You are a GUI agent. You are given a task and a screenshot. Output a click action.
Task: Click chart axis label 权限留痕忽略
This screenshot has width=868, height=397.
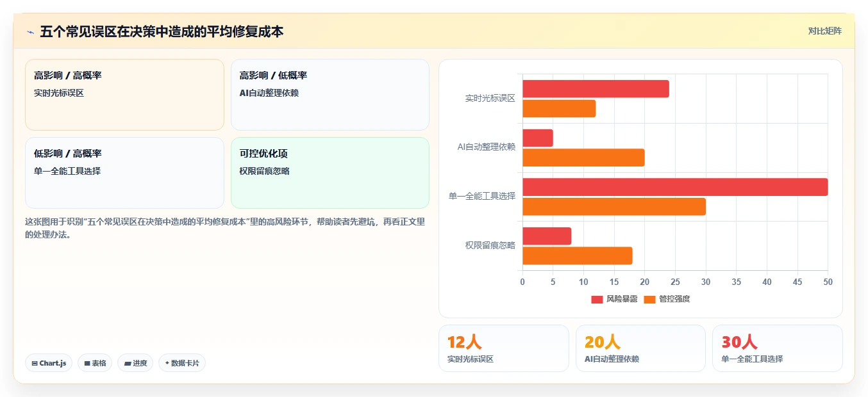(490, 245)
